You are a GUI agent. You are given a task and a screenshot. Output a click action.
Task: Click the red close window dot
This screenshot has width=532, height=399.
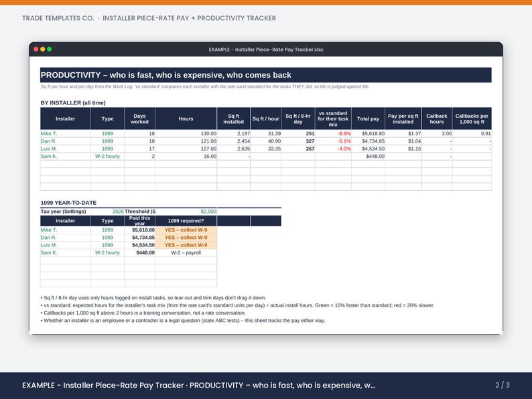[x=36, y=49]
